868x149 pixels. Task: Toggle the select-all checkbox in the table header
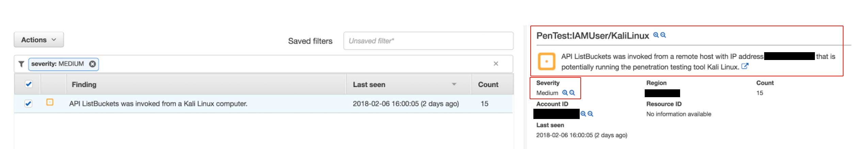pos(29,84)
